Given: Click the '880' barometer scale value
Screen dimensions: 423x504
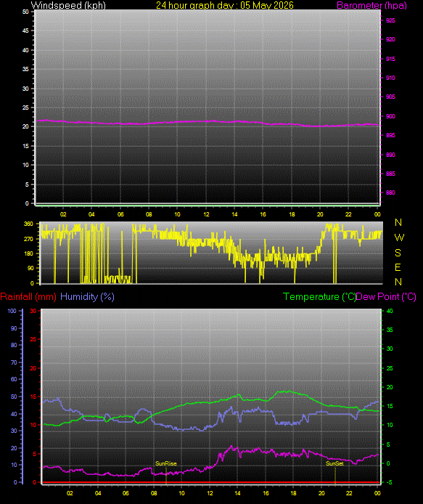Looking at the screenshot, I should tap(390, 192).
